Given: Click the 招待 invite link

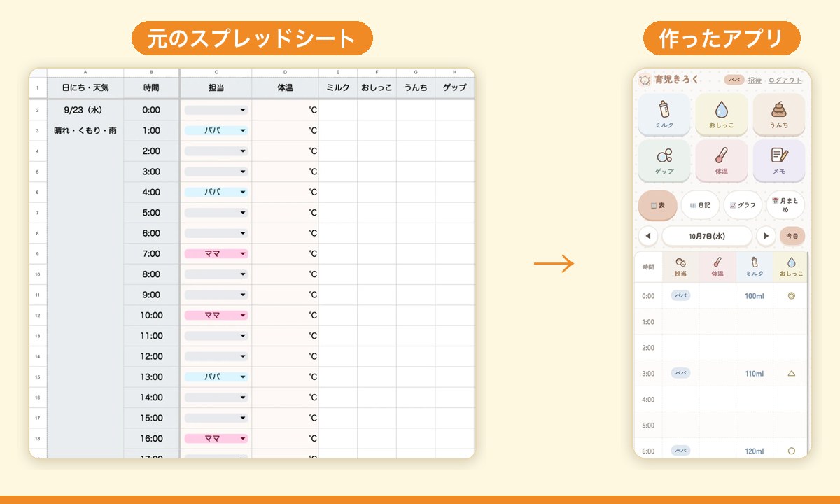Looking at the screenshot, I should coord(755,80).
